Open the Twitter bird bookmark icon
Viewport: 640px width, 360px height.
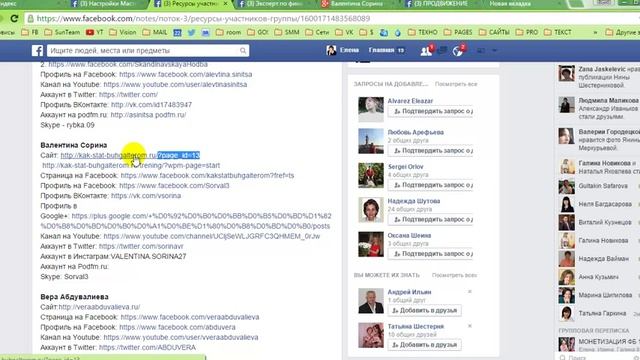[191, 32]
